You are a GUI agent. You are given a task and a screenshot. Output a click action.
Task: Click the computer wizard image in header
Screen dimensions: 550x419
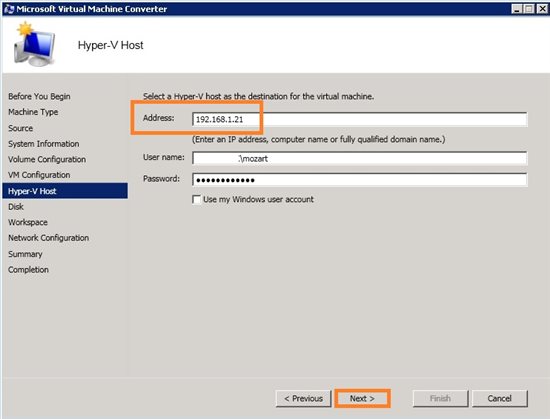click(x=34, y=45)
